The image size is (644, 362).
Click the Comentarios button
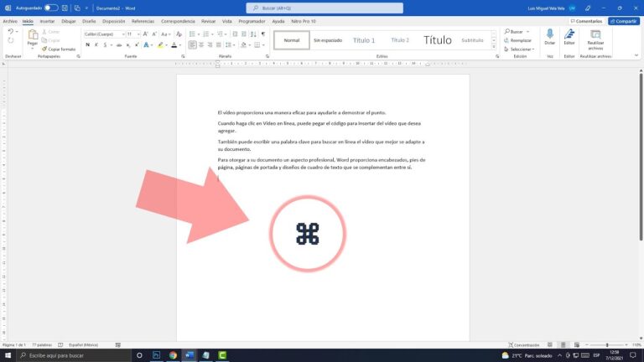pos(586,21)
